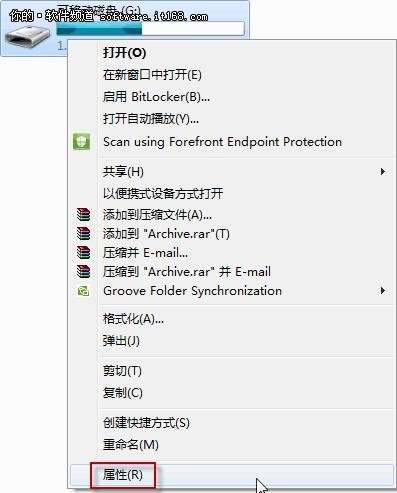Open 以便携式设备方式打开 option
The height and width of the screenshot is (493, 397).
[x=163, y=193]
